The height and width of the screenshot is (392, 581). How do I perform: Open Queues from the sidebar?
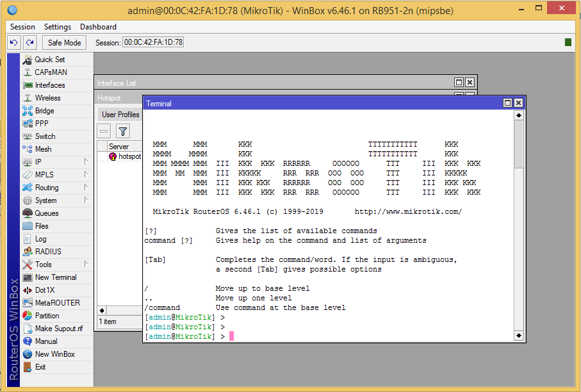46,213
